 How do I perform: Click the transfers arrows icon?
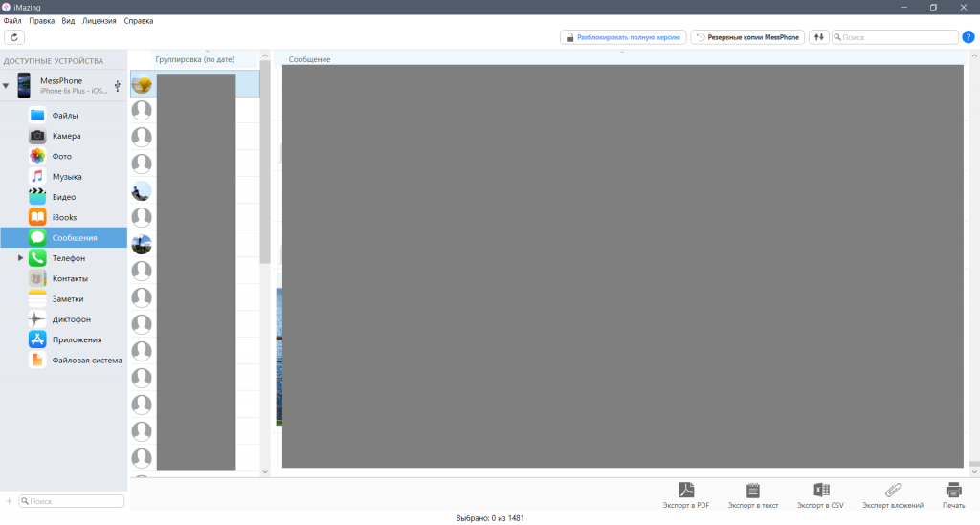[819, 37]
